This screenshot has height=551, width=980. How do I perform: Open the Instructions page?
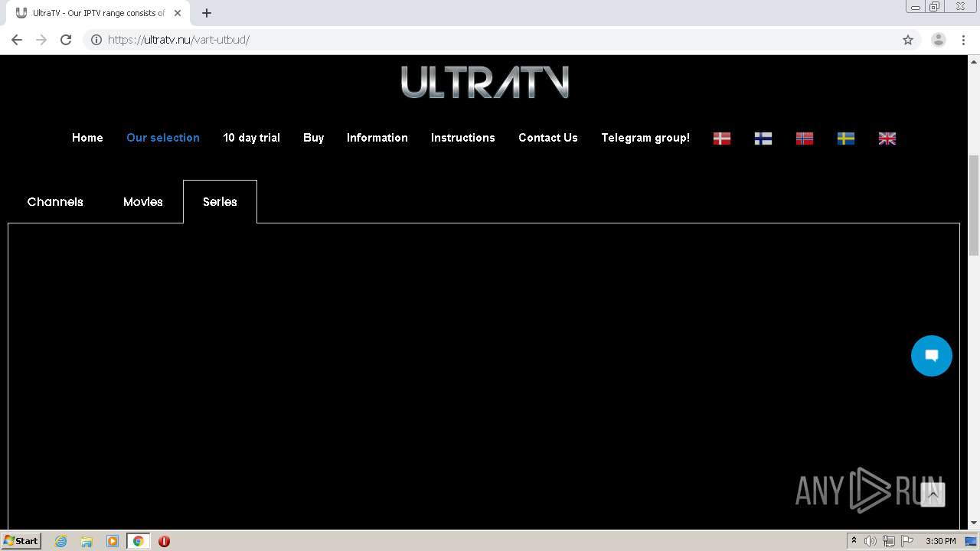pyautogui.click(x=463, y=138)
